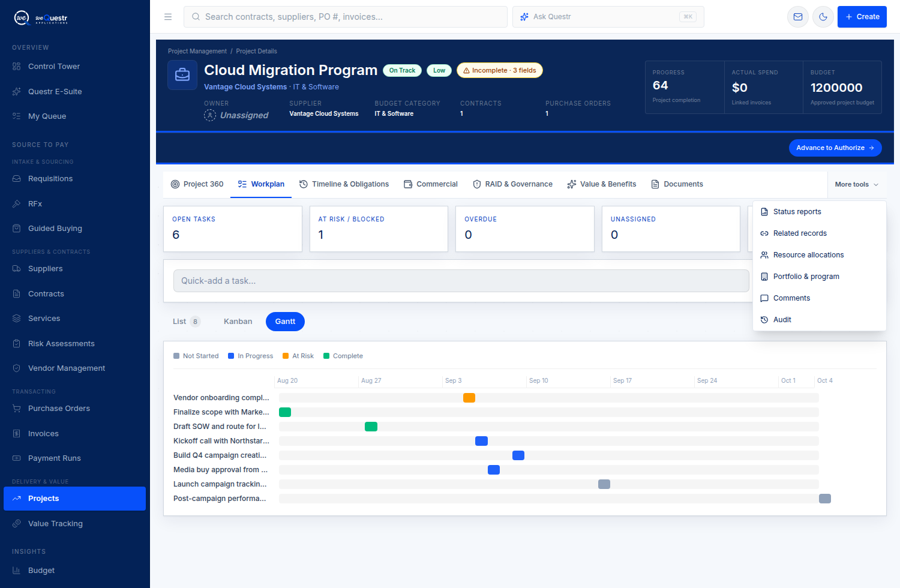Switch to Project 360 tab
Viewport: 900px width, 588px height.
coord(197,184)
